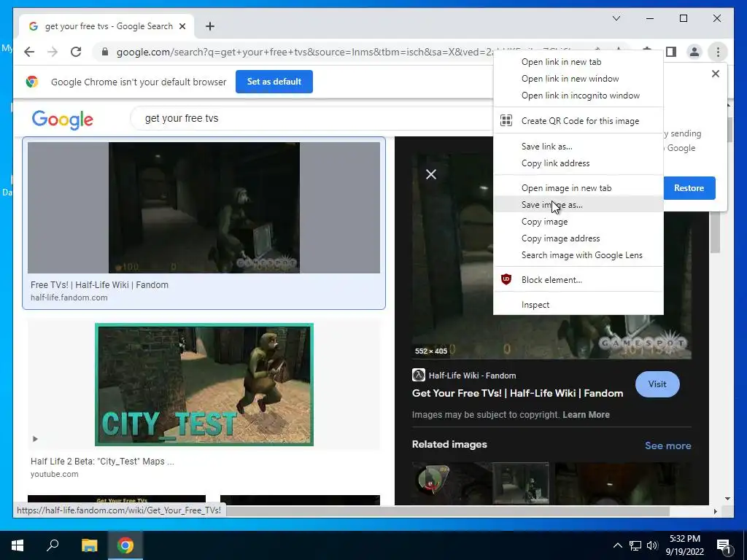Select Save image as...
747x560 pixels.
click(x=578, y=205)
